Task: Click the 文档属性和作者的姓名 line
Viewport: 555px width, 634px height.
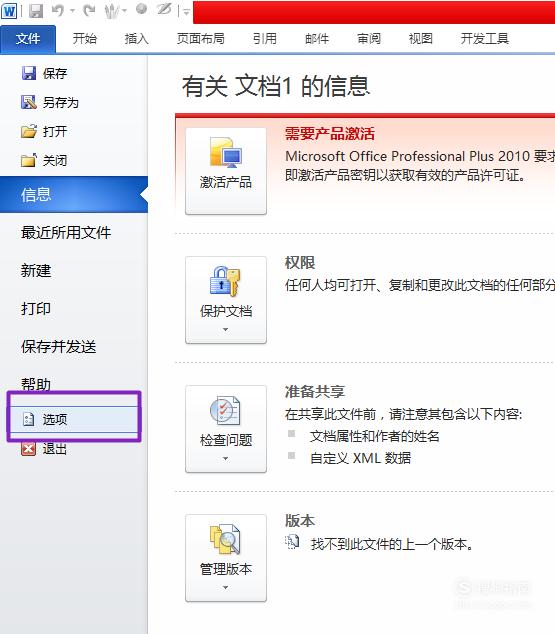Action: [375, 436]
